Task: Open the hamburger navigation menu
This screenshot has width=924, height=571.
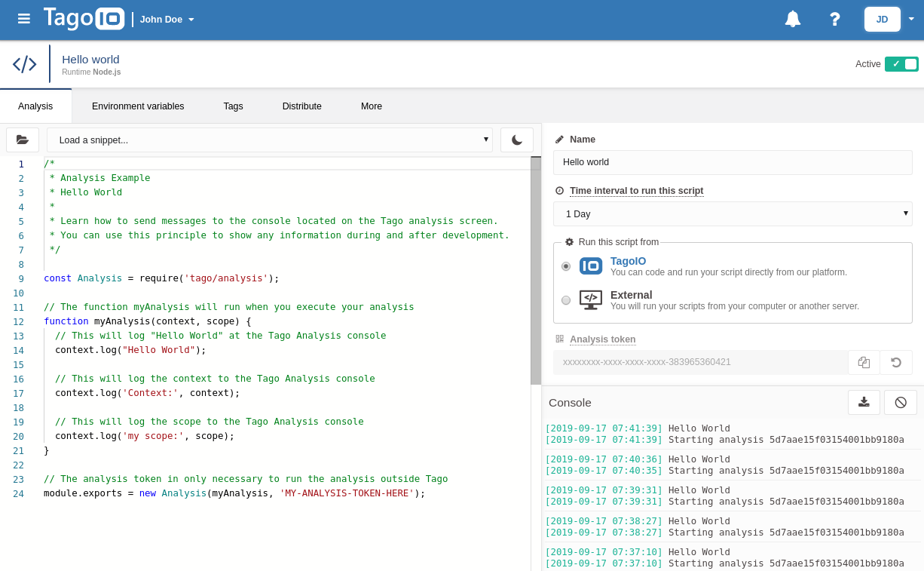Action: click(x=24, y=18)
